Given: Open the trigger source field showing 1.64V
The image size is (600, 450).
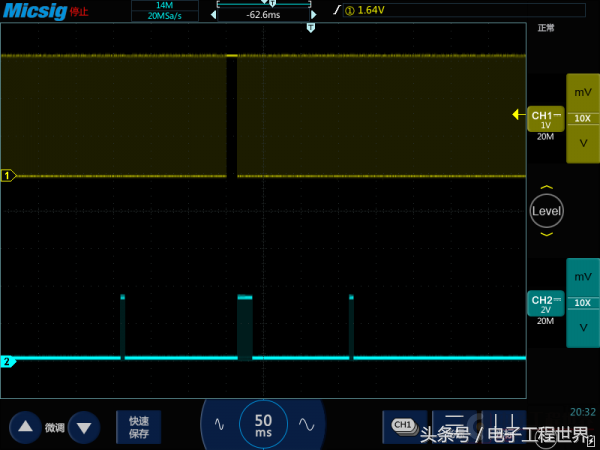Looking at the screenshot, I should click(x=464, y=10).
